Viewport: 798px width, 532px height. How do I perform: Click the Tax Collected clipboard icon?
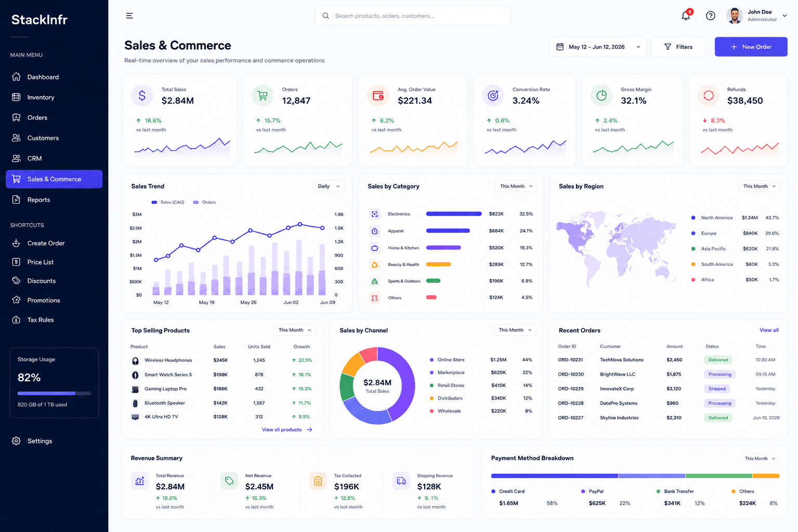click(318, 481)
